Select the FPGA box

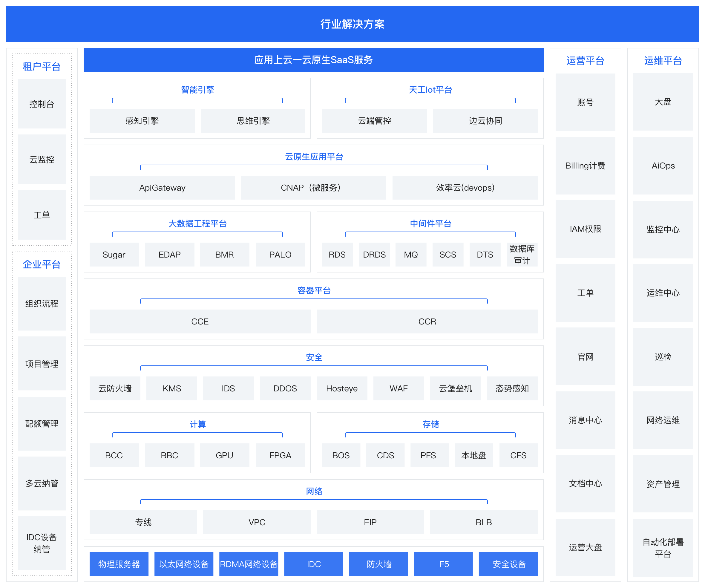point(280,455)
